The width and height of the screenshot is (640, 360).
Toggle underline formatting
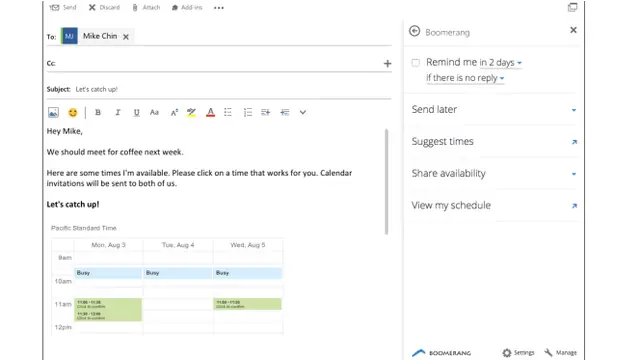pyautogui.click(x=136, y=112)
